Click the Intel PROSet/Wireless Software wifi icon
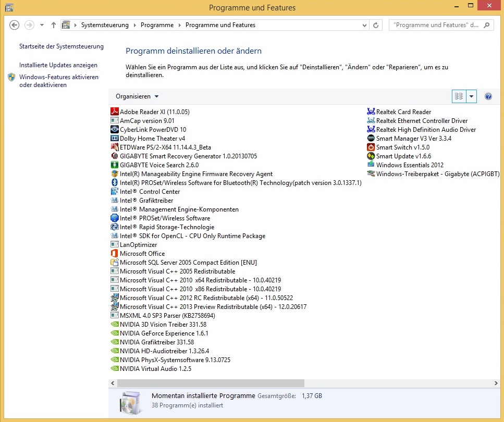 click(115, 218)
